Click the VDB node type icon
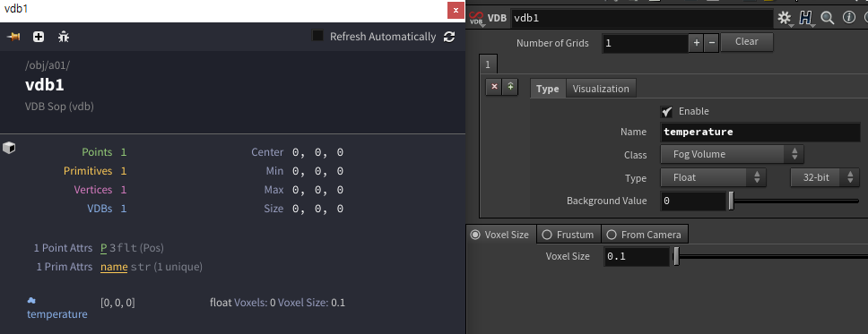 point(476,19)
